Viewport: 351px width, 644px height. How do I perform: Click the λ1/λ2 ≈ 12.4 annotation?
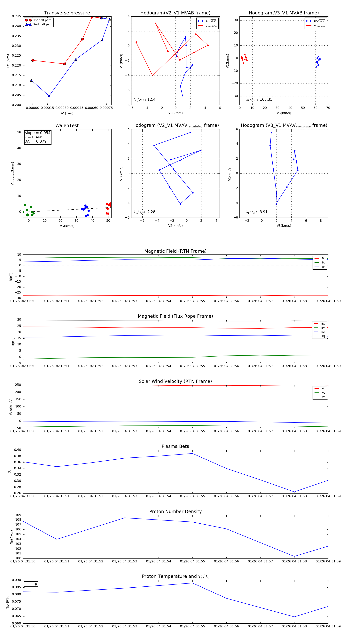145,100
